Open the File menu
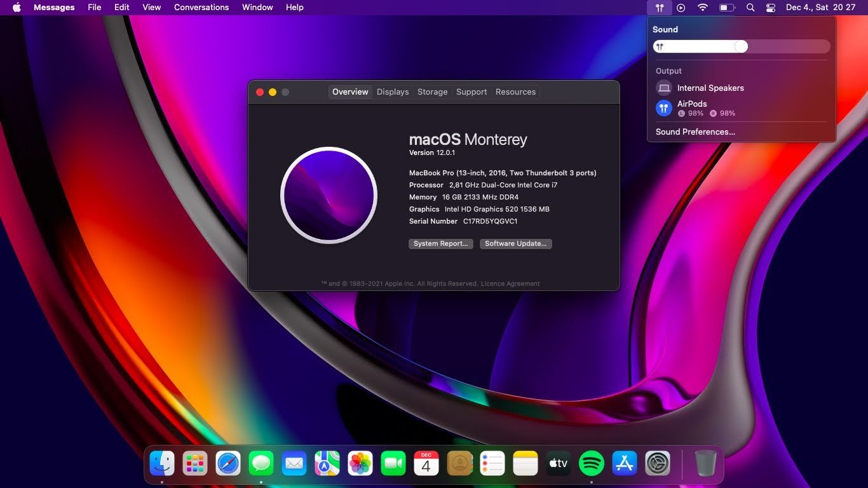Image resolution: width=868 pixels, height=488 pixels. pyautogui.click(x=95, y=7)
